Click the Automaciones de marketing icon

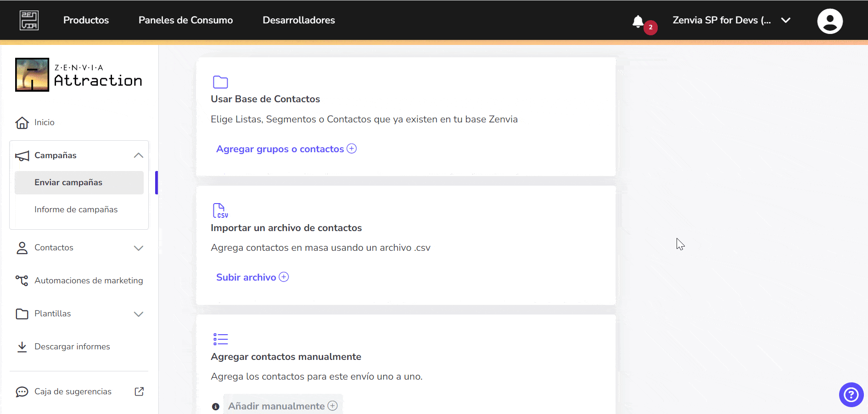22,281
